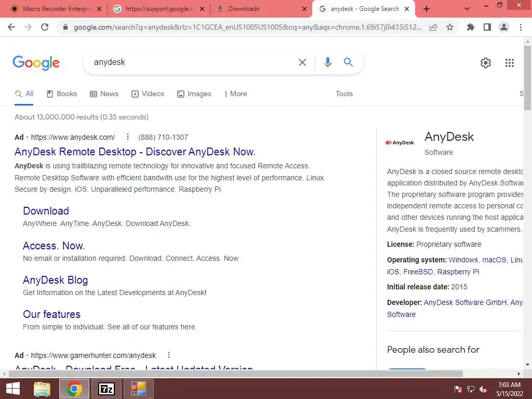Open the AnyDesk Blog sitelink
This screenshot has height=399, width=532.
tap(55, 280)
